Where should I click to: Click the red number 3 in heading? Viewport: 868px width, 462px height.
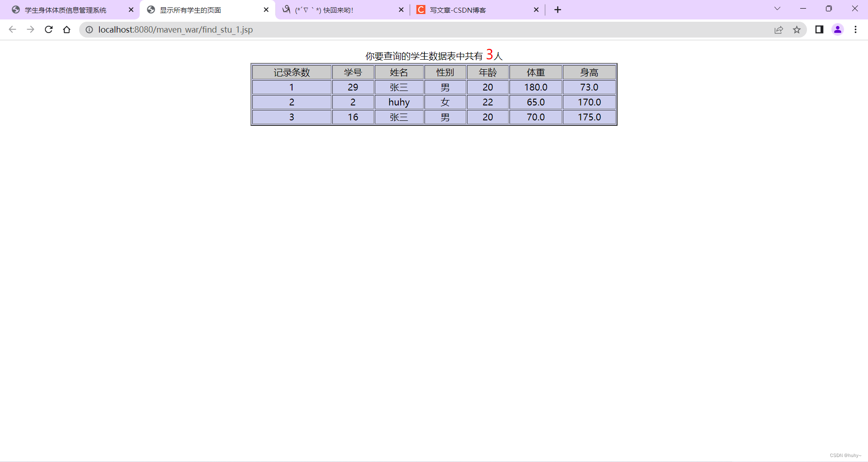489,55
